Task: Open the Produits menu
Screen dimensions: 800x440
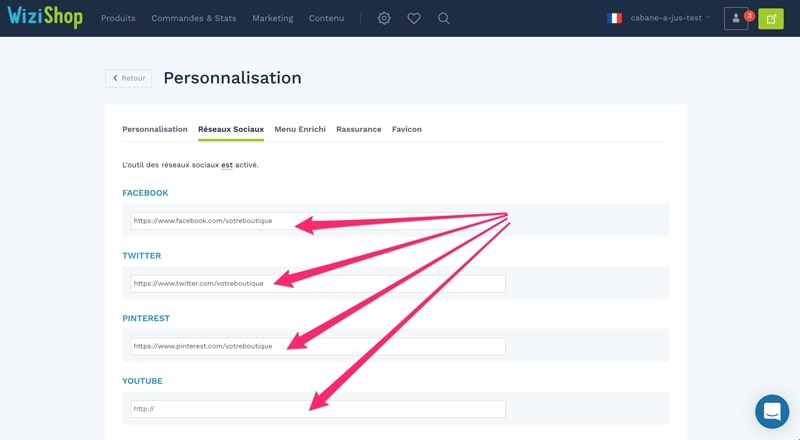Action: coord(118,18)
